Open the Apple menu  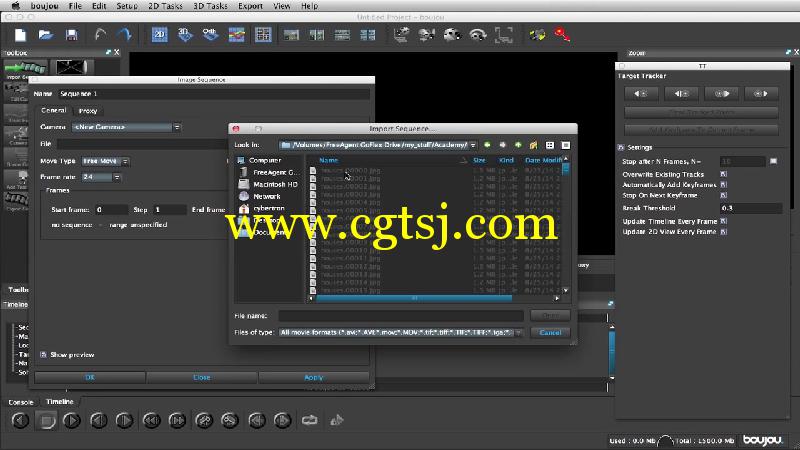point(16,6)
